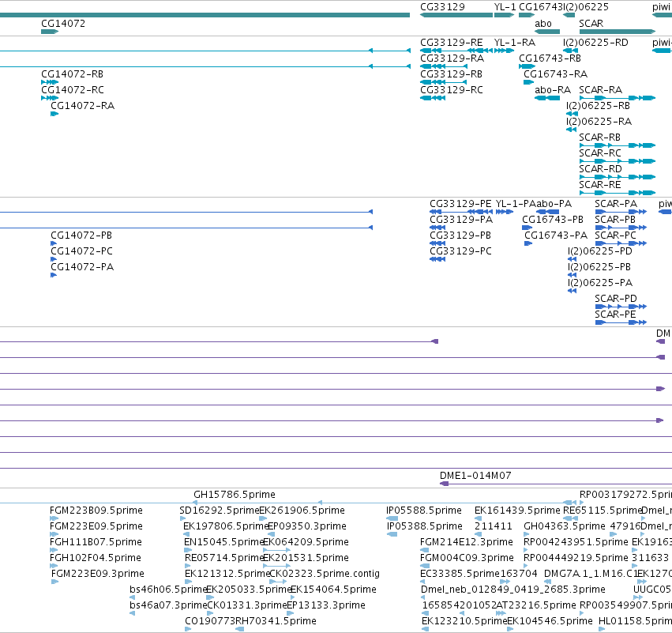Select EST EK161439.5prime
Image resolution: width=672 pixels, height=633 pixels.
point(517,511)
